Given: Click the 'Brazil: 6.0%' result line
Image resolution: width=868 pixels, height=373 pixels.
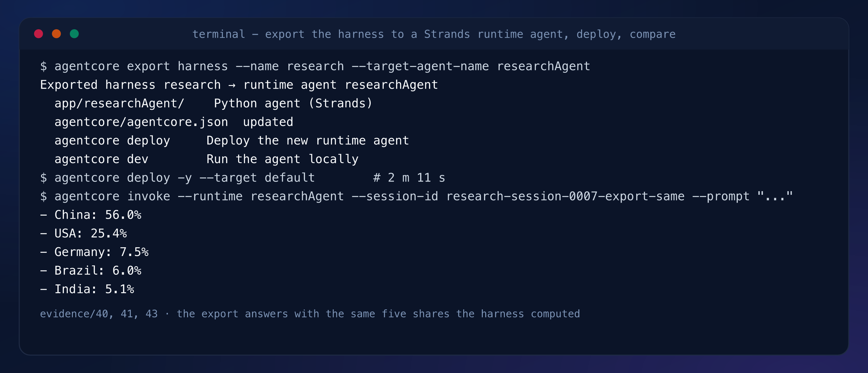Looking at the screenshot, I should 91,270.
